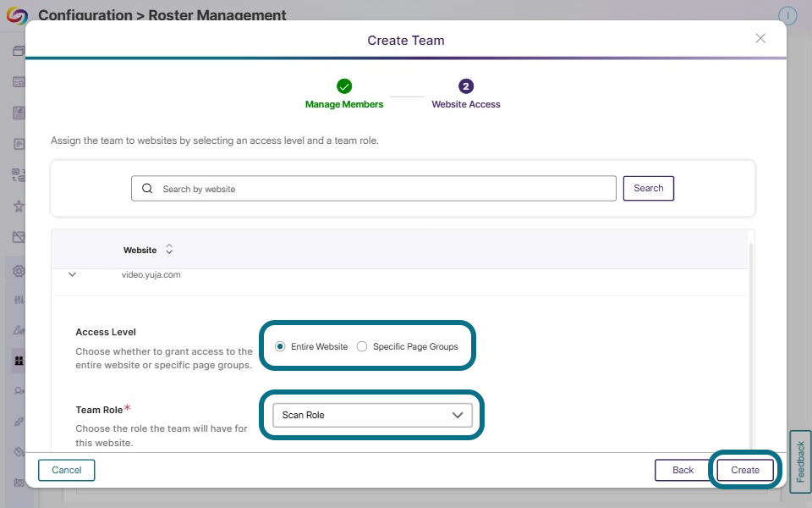Screen dimensions: 812x508
Task: Select the Website Access step label
Action: 465,104
